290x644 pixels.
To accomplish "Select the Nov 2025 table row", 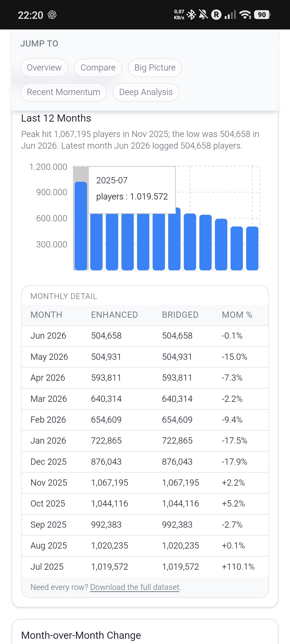I will [x=145, y=483].
